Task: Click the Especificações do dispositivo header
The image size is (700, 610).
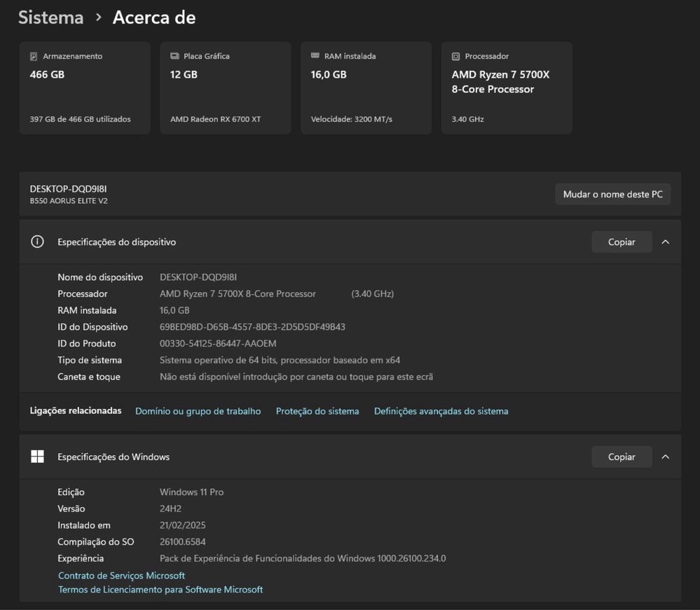Action: [x=350, y=242]
